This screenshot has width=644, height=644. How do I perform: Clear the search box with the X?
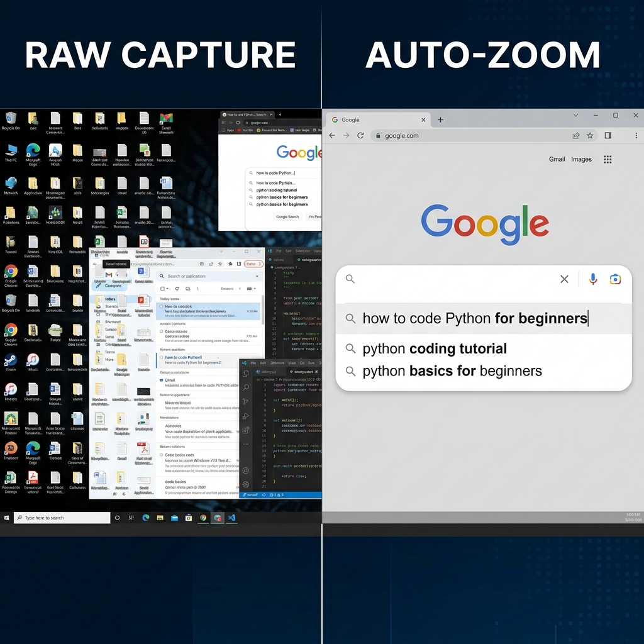[x=564, y=279]
